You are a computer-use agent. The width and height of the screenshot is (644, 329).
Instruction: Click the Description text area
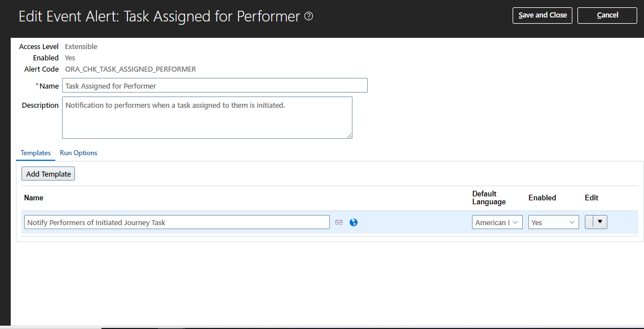point(207,117)
